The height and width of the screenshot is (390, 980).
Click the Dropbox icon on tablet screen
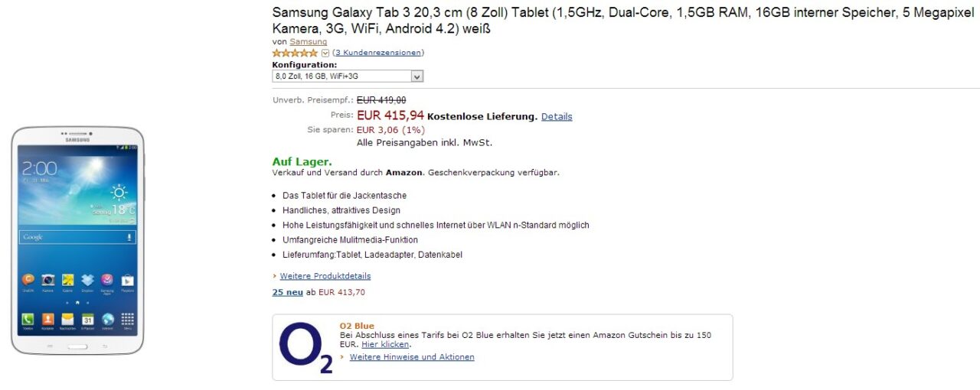point(87,280)
